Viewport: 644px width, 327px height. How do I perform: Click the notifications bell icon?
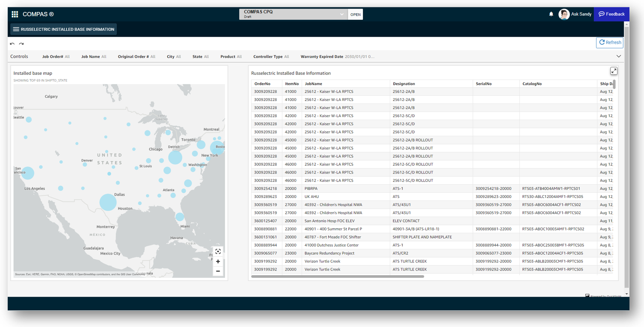tap(551, 14)
